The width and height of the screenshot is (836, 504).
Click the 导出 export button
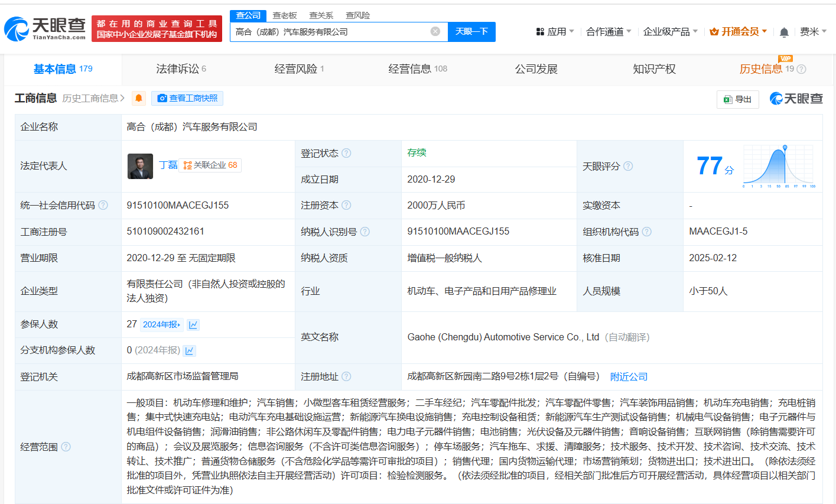pos(737,99)
